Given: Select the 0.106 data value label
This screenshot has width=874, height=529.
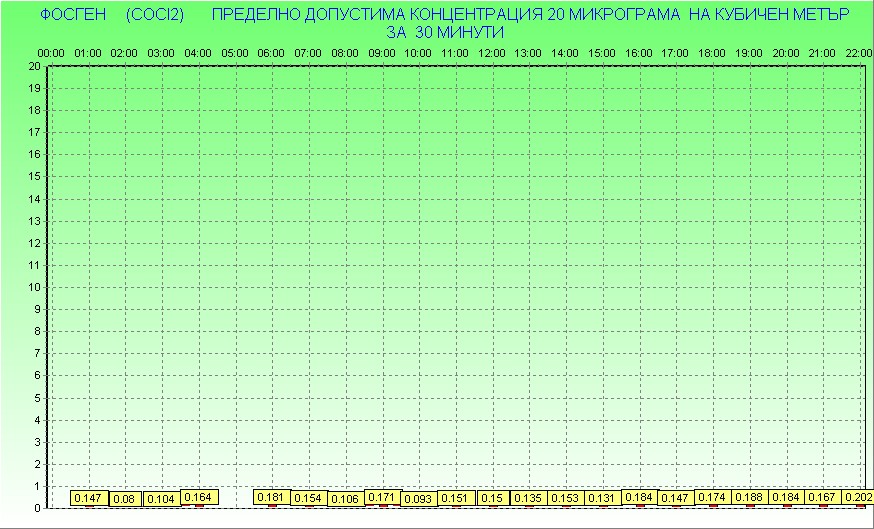Looking at the screenshot, I should [346, 499].
